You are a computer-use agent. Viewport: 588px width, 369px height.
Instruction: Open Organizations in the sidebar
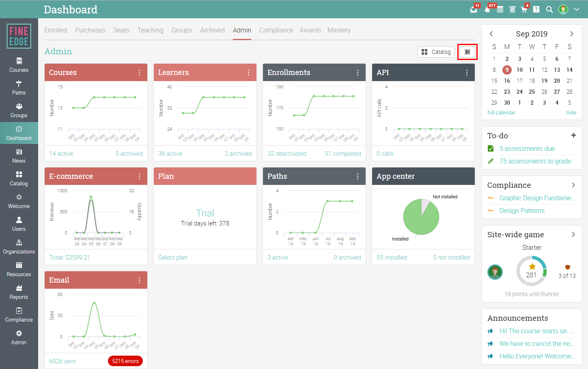(19, 247)
